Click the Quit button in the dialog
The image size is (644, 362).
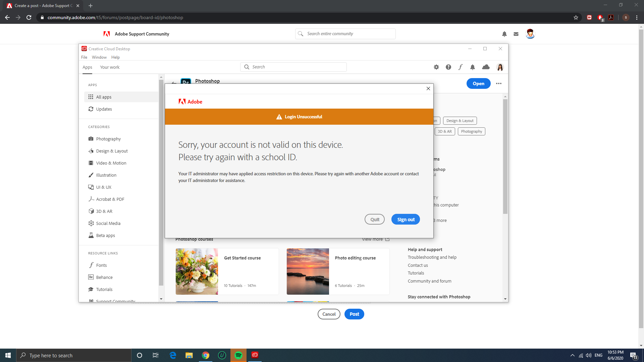click(375, 219)
